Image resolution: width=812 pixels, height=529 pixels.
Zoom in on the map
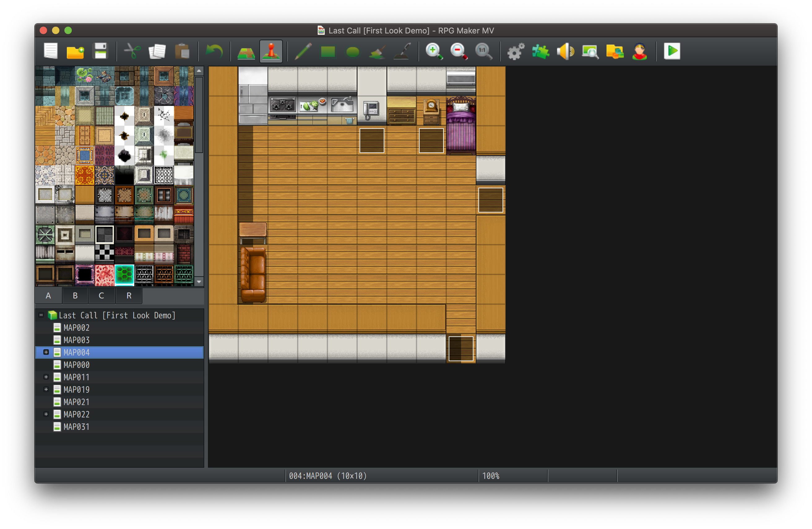click(434, 51)
